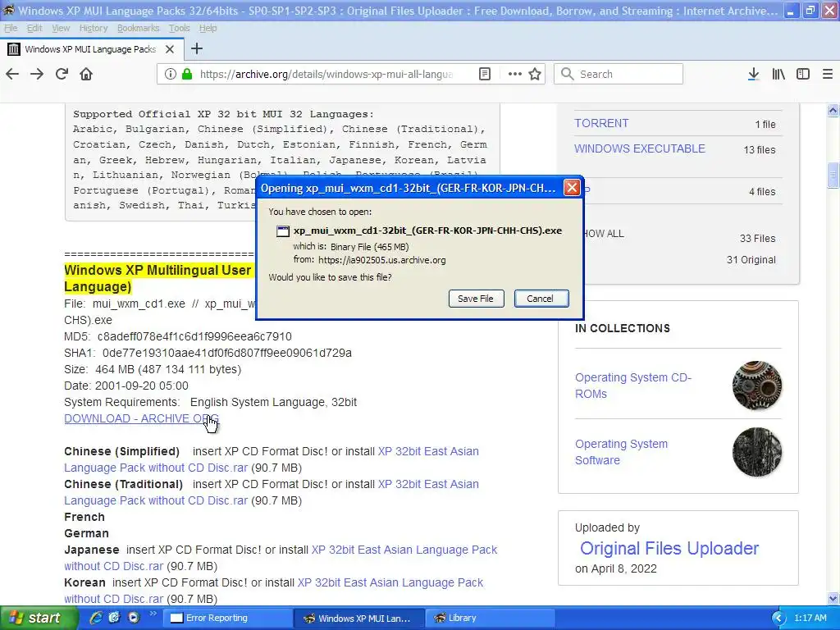Show site information icon in address bar
The width and height of the screenshot is (840, 630).
click(171, 74)
